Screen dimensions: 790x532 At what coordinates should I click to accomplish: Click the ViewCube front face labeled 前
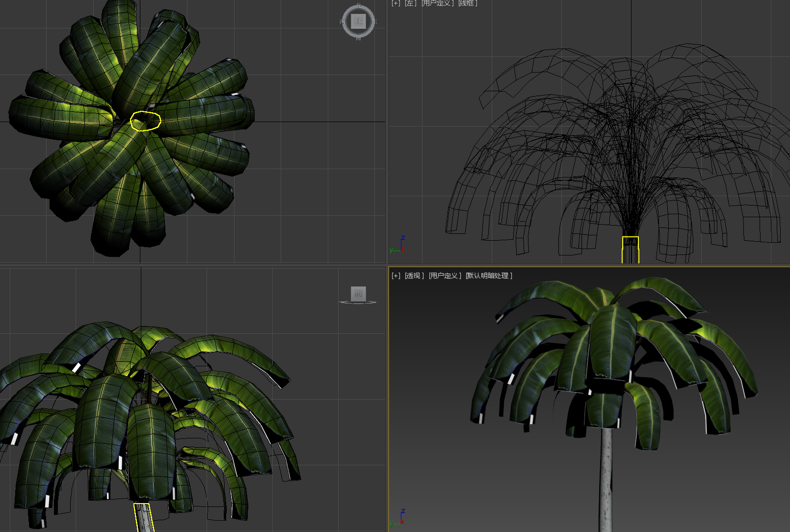358,293
